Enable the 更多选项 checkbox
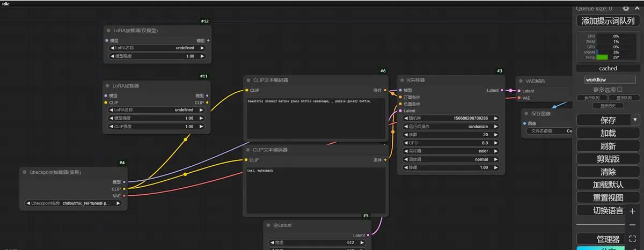 pos(620,90)
